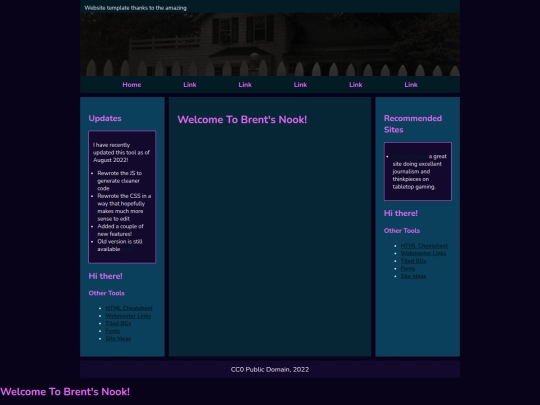The image size is (540, 405).
Task: Open Site Ideas in the Updates sidebar
Action: coord(118,339)
